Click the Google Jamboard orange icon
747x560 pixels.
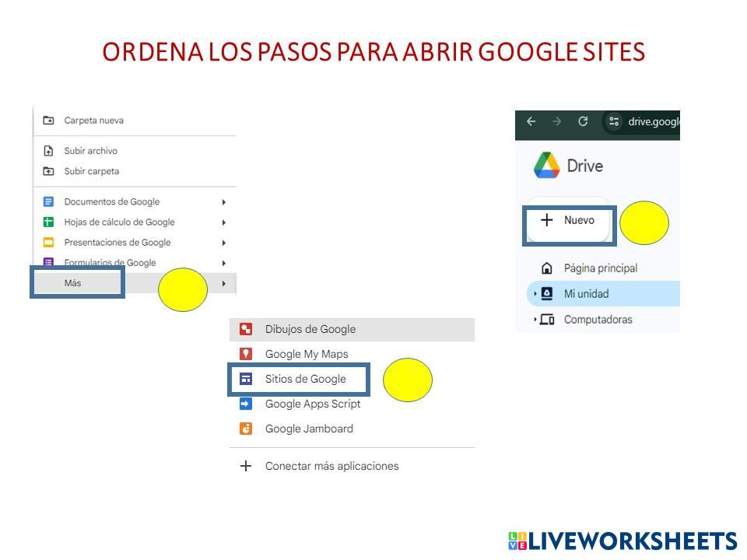tap(246, 429)
